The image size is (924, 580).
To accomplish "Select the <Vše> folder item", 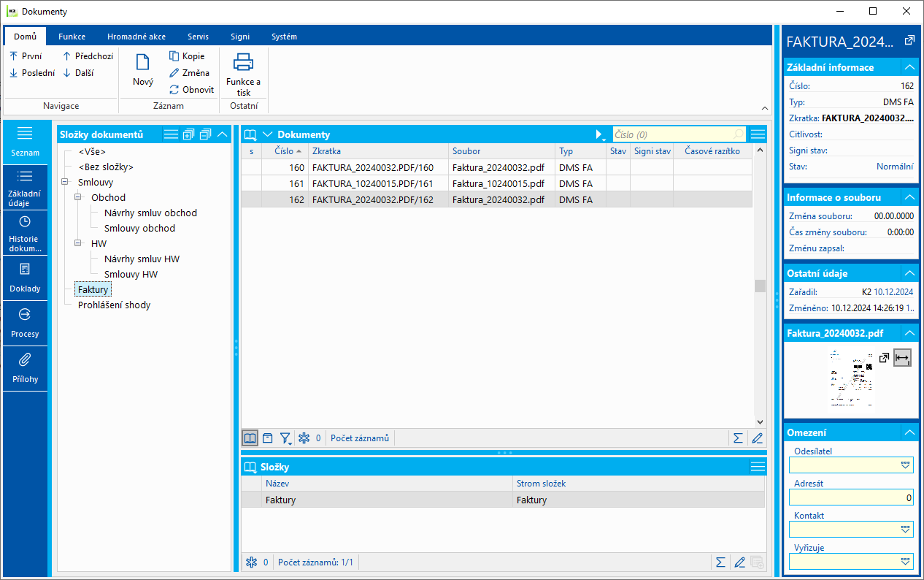I will click(x=92, y=151).
